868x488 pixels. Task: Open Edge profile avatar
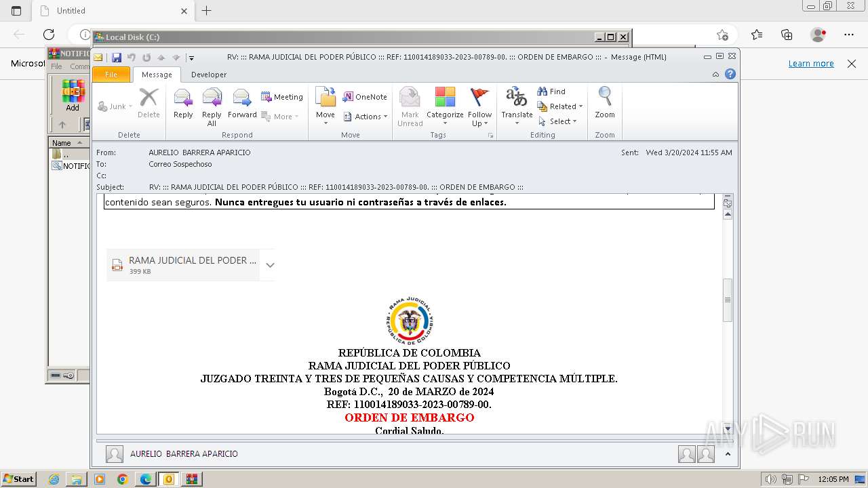[x=818, y=35]
